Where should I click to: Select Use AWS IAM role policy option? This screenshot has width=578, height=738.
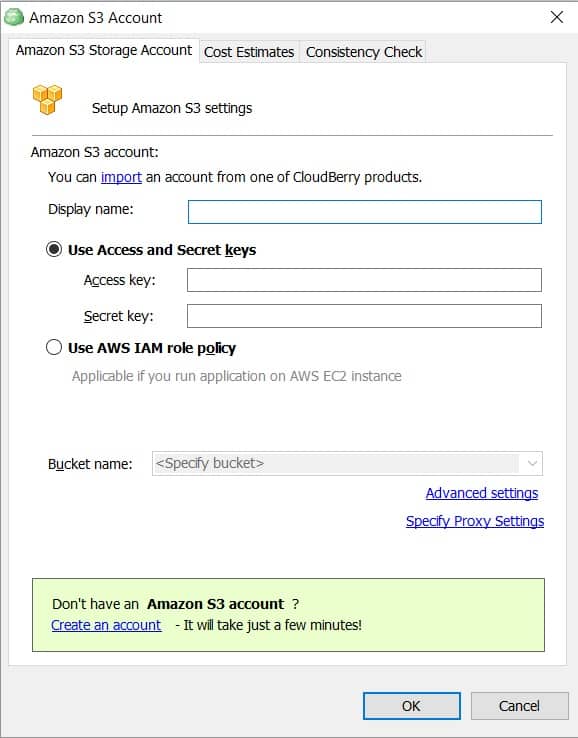[54, 347]
